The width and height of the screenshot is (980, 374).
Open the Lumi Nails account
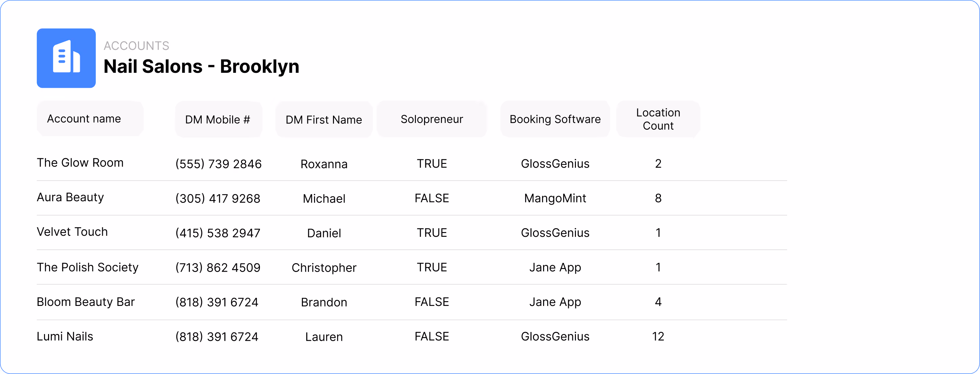coord(65,337)
